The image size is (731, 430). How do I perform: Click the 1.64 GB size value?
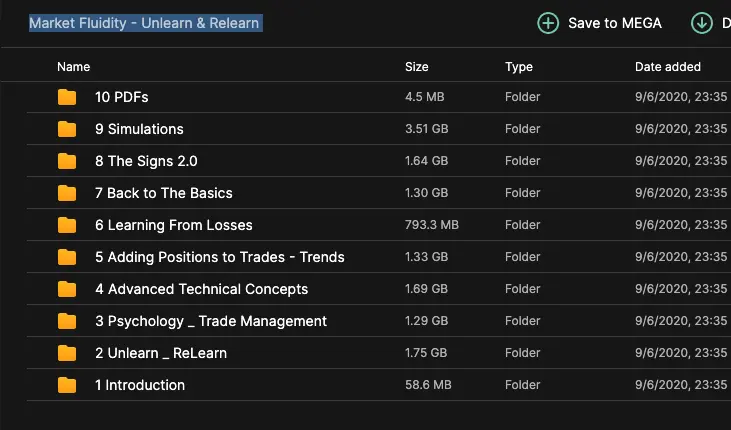click(x=427, y=161)
